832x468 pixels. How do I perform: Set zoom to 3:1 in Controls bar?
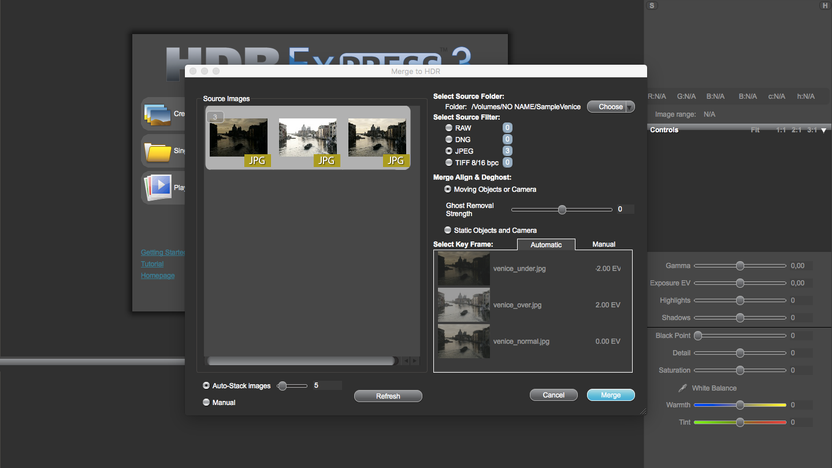tap(812, 130)
